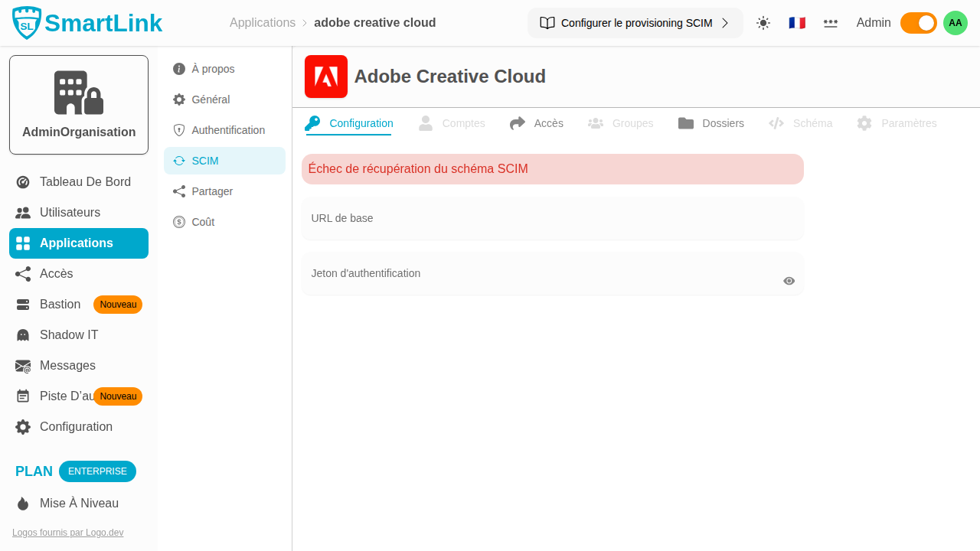Select the Utilisateurs sidebar icon
The image size is (980, 551).
[x=23, y=213]
